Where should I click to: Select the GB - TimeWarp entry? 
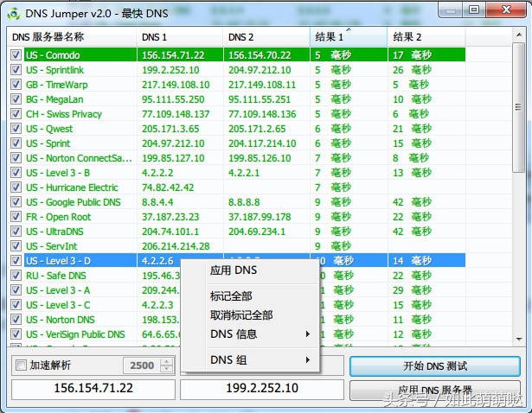pos(57,85)
